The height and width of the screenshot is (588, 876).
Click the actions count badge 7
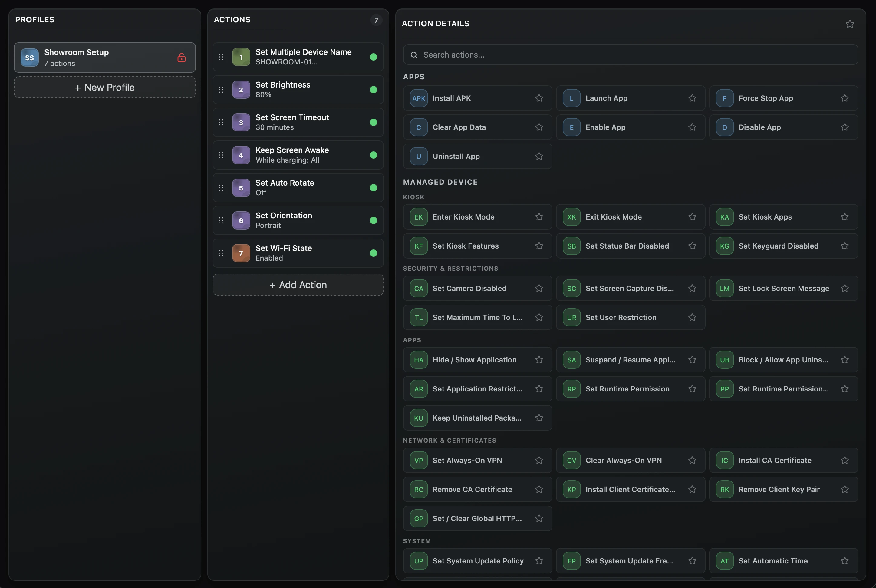376,20
